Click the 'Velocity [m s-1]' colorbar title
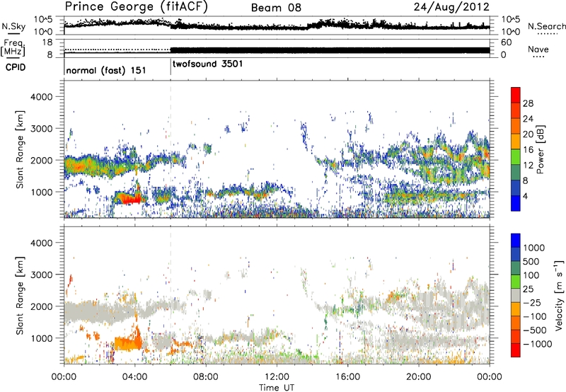 pos(559,295)
